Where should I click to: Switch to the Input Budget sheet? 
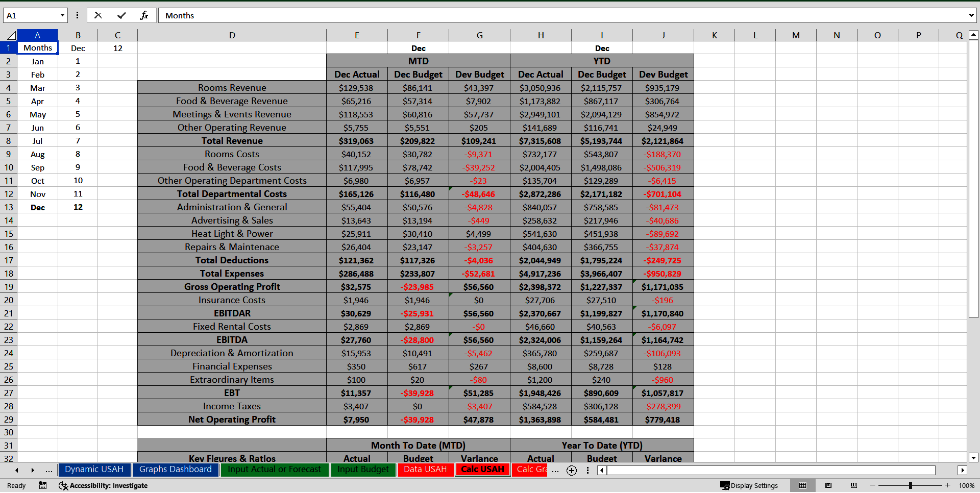coord(363,470)
